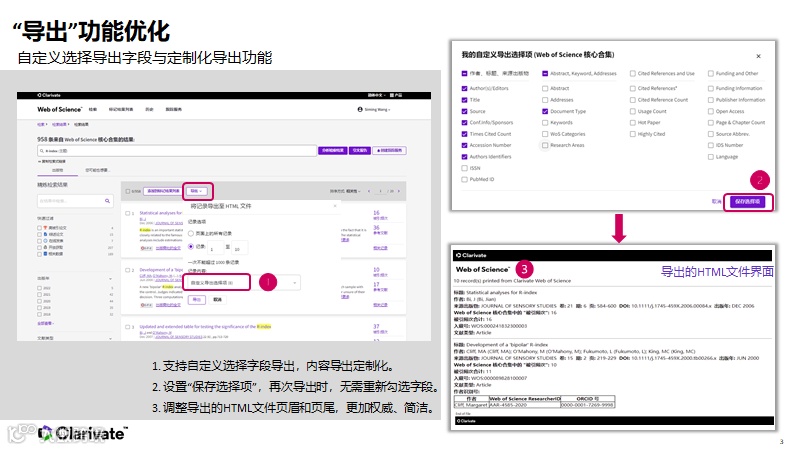
Task: Tick the checkbox for result record 2
Action: (x=128, y=270)
